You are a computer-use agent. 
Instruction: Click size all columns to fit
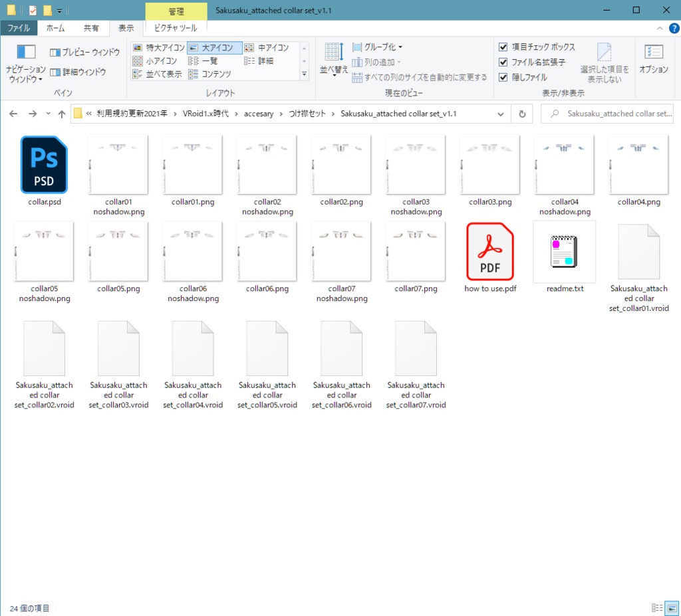420,77
